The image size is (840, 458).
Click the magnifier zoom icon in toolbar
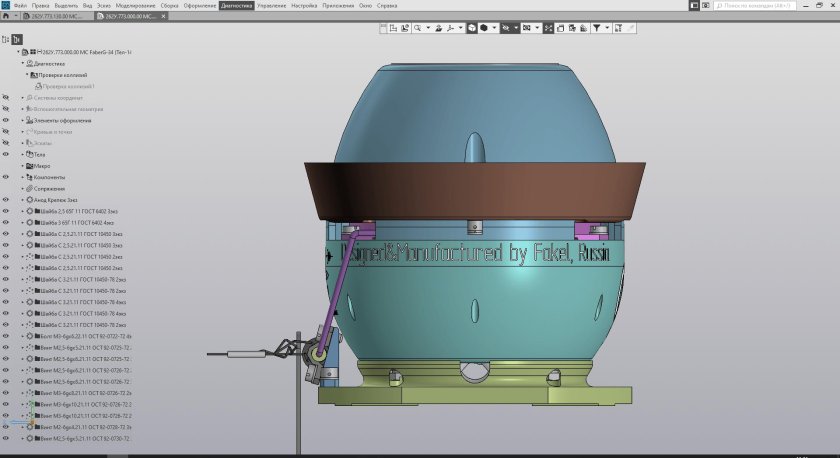click(417, 28)
